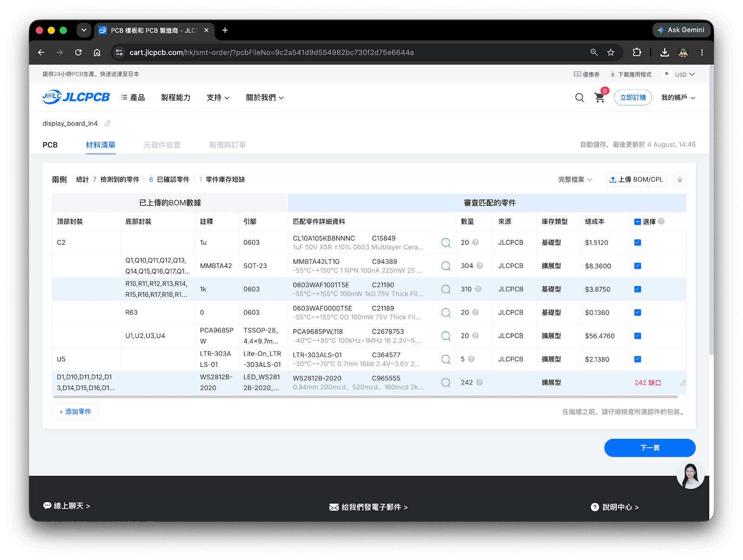Expand the 支持 menu

[218, 98]
